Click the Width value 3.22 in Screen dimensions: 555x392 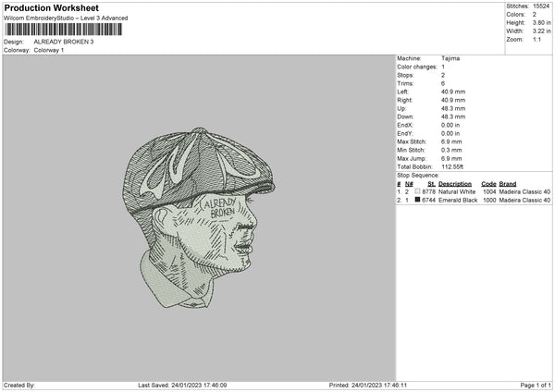541,31
